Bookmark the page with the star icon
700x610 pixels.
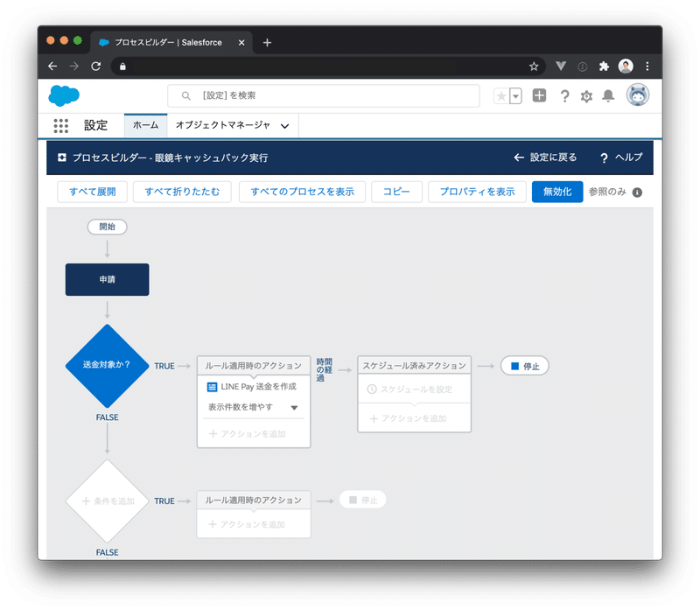coord(534,67)
